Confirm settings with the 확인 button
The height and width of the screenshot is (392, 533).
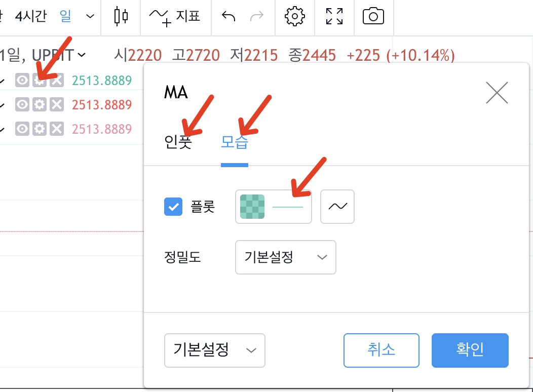tap(470, 350)
